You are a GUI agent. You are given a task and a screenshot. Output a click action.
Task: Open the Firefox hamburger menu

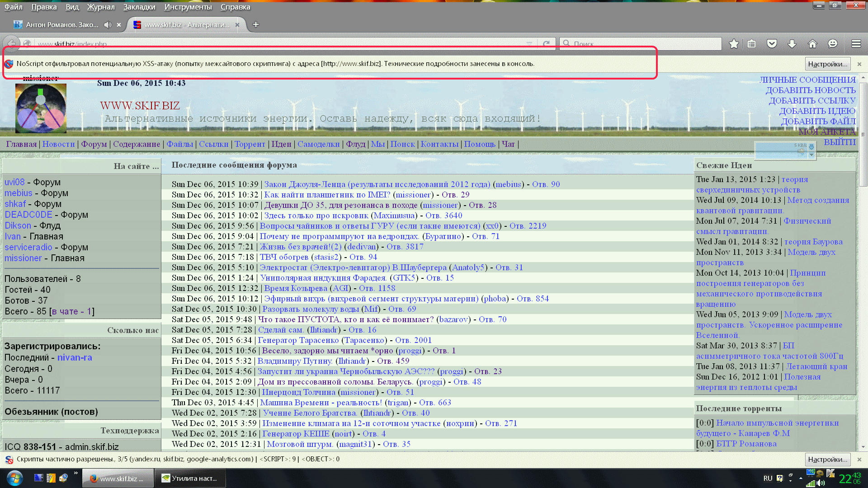coord(856,44)
